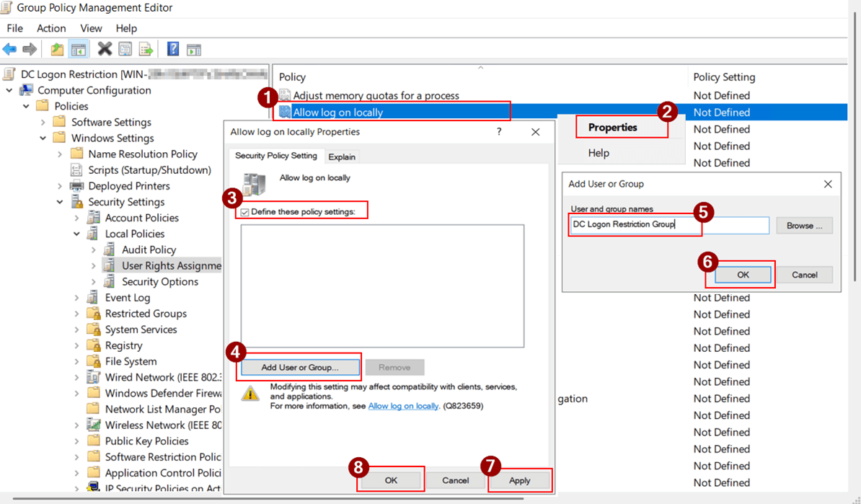Click the Properties toolbar icon

coord(125,50)
